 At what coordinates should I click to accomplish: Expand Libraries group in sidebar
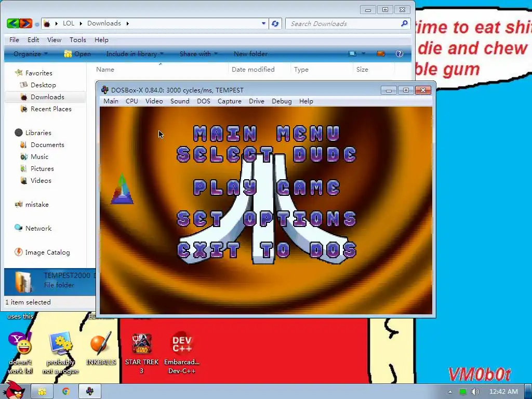coord(38,132)
